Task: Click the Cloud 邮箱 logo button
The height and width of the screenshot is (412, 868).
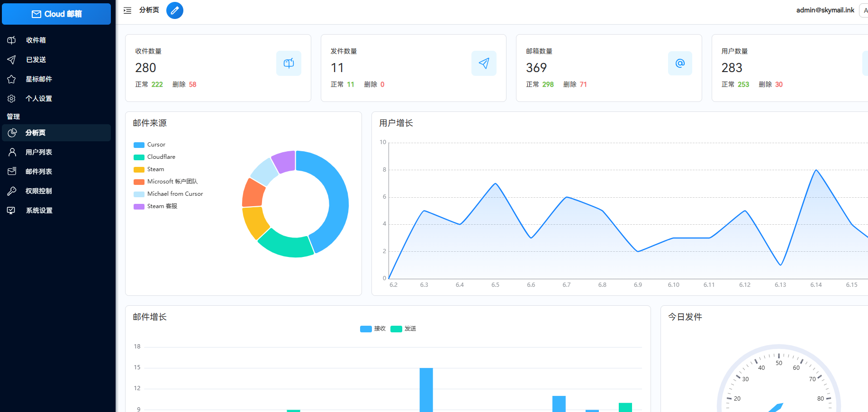Action: coord(56,14)
